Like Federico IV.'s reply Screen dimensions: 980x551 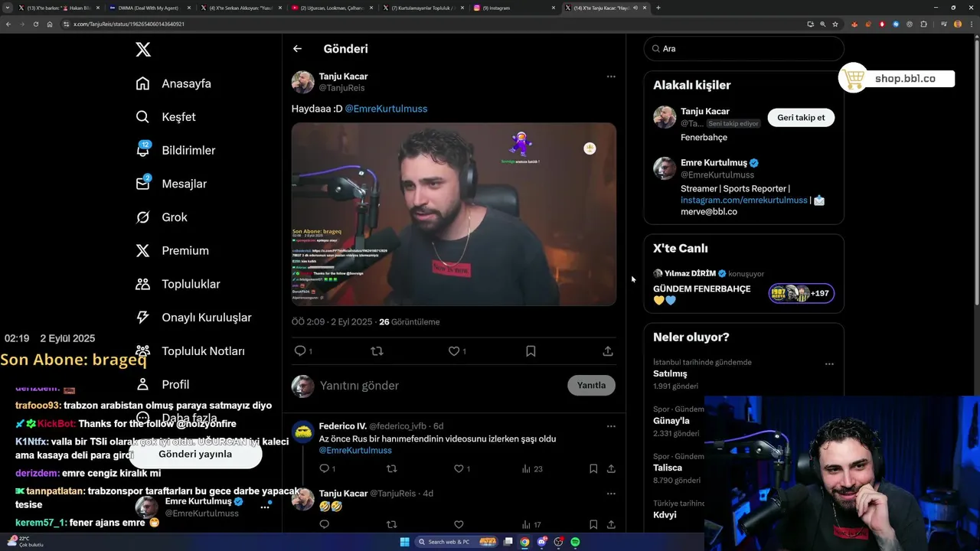[459, 468]
